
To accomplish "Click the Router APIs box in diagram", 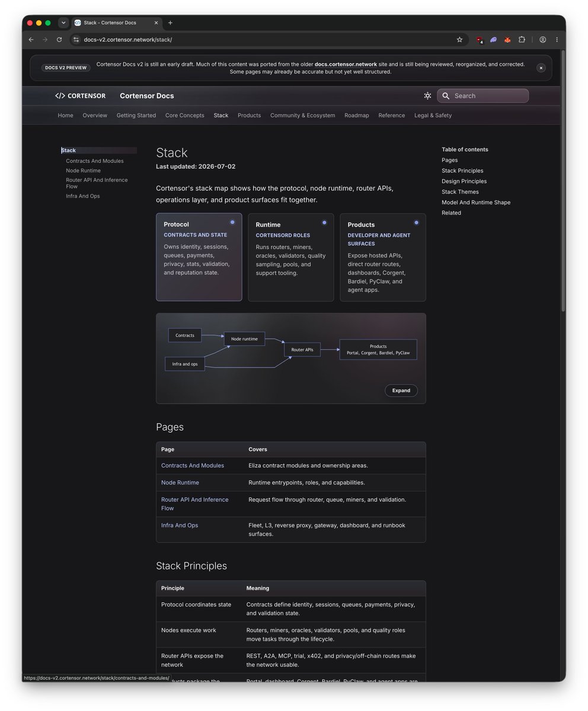I will pyautogui.click(x=302, y=350).
